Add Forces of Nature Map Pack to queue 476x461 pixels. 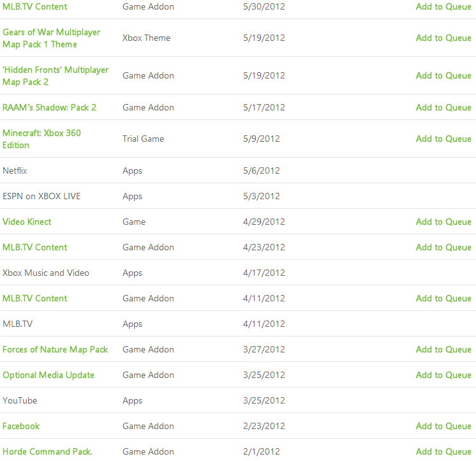pyautogui.click(x=443, y=349)
